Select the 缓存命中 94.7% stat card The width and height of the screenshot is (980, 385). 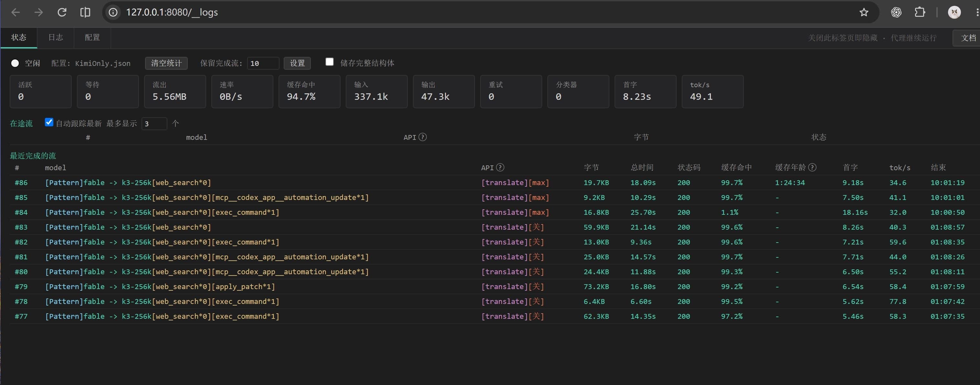pos(309,91)
